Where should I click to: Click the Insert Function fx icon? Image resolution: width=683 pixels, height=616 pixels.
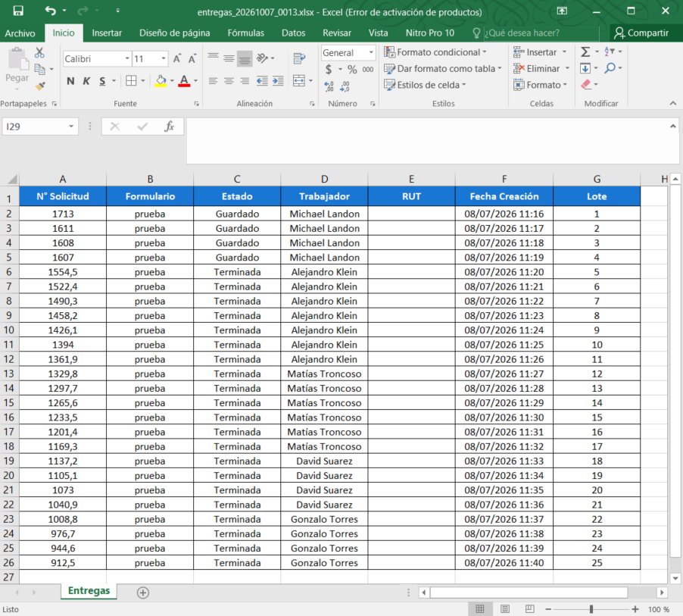point(169,127)
